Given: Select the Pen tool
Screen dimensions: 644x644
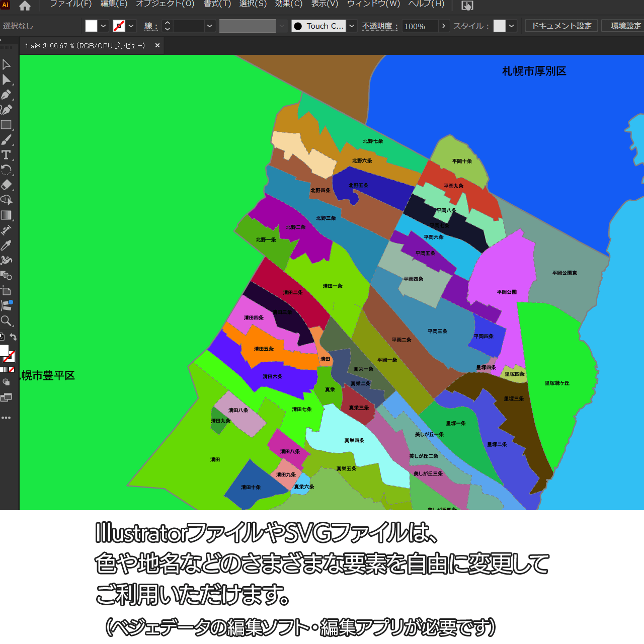Looking at the screenshot, I should point(7,95).
